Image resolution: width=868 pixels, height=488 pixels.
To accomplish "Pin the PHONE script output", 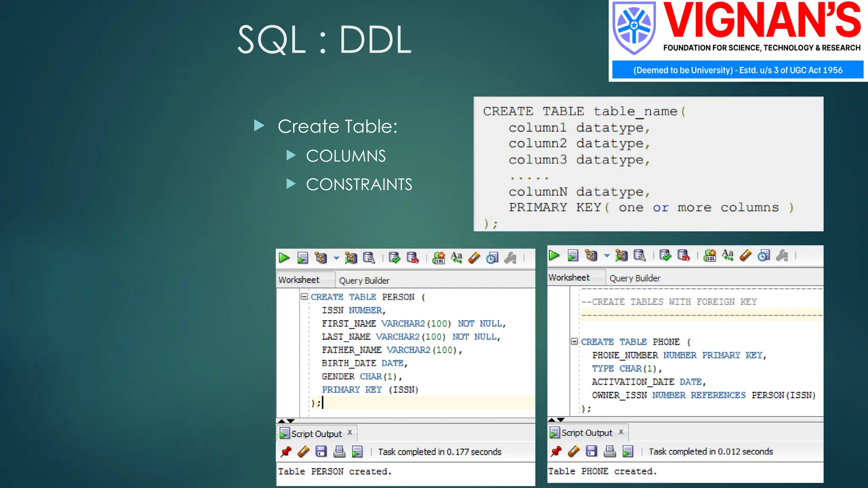I will [x=556, y=451].
